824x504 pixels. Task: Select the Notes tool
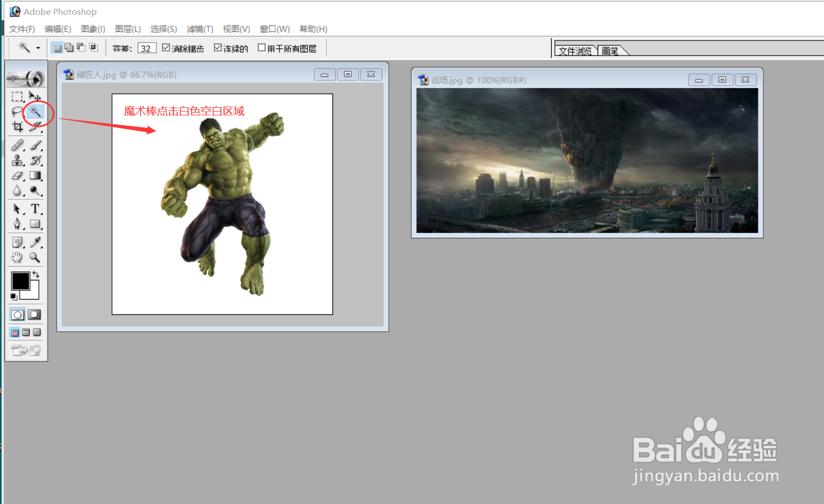17,242
